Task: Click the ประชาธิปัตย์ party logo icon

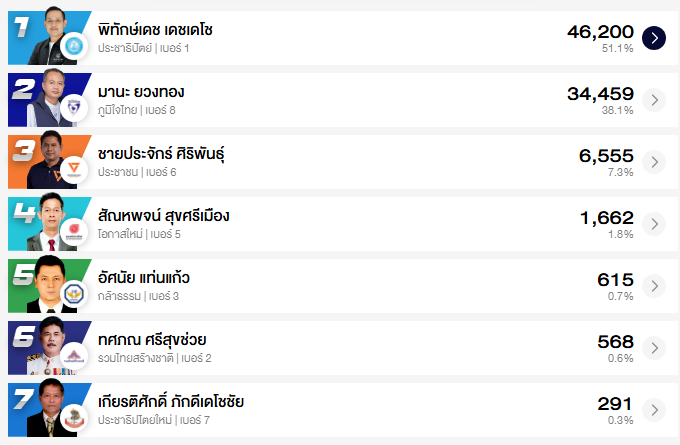Action: tap(74, 46)
